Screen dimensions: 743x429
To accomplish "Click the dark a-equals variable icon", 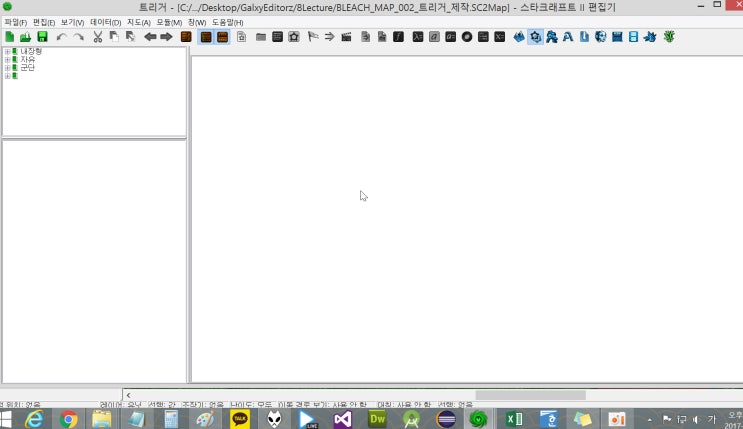I will [x=451, y=37].
